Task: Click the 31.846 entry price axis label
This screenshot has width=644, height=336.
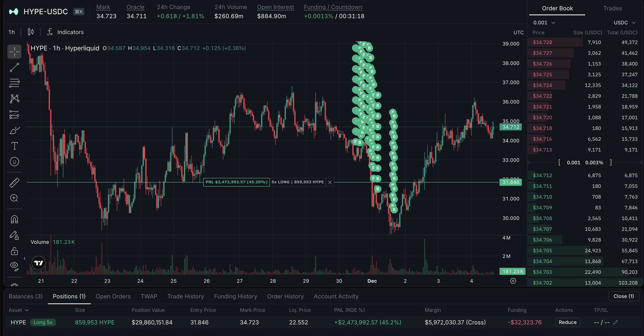Action: [x=511, y=182]
